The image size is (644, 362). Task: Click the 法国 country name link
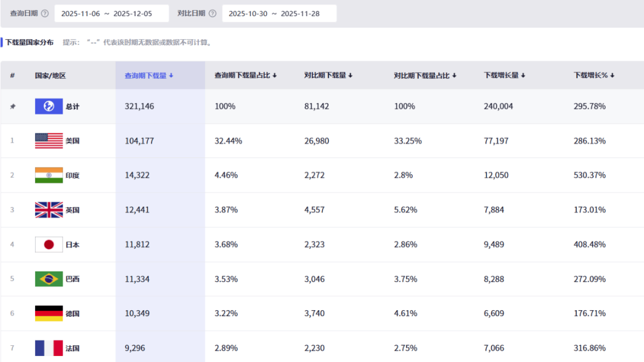pos(73,348)
